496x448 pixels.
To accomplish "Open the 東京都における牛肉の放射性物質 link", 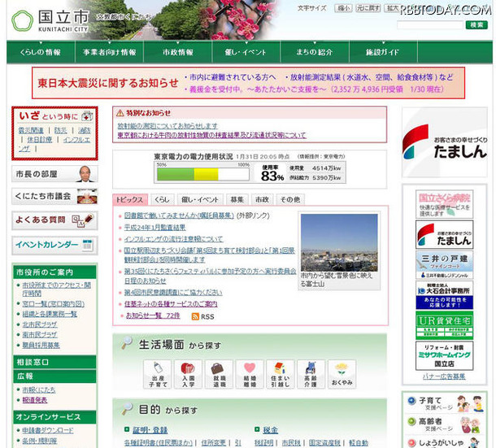I will click(212, 135).
